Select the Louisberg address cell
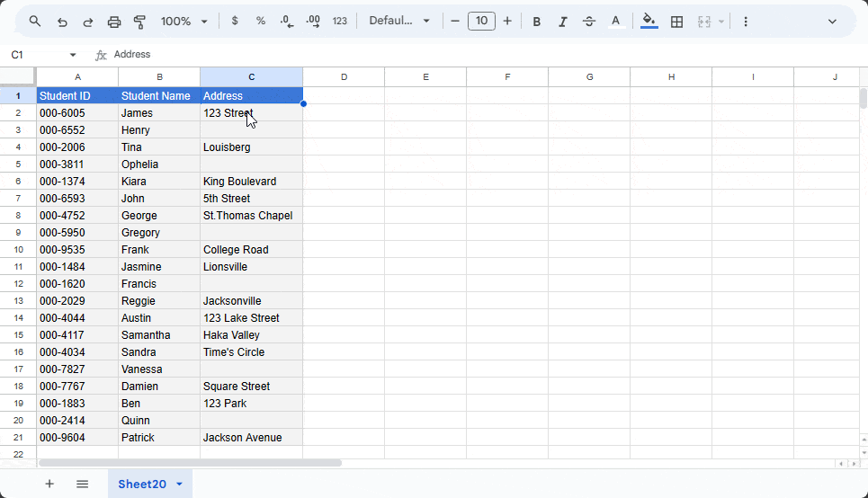The height and width of the screenshot is (498, 868). tap(251, 147)
